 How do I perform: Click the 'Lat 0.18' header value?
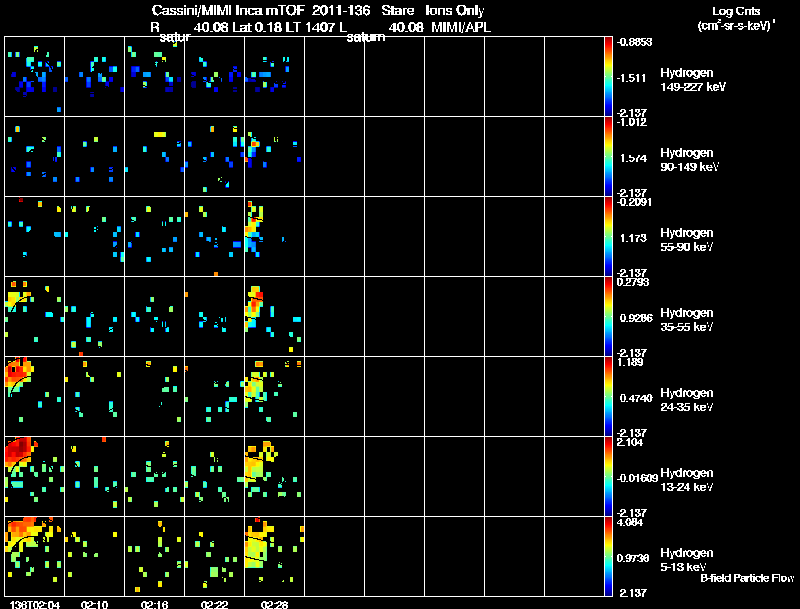pyautogui.click(x=257, y=27)
